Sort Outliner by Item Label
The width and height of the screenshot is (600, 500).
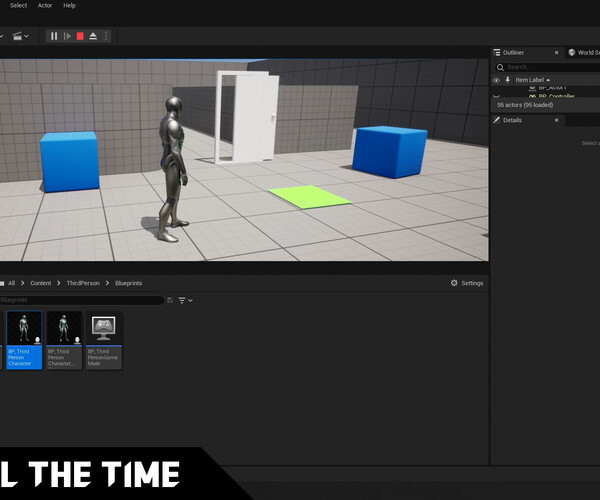click(x=530, y=80)
